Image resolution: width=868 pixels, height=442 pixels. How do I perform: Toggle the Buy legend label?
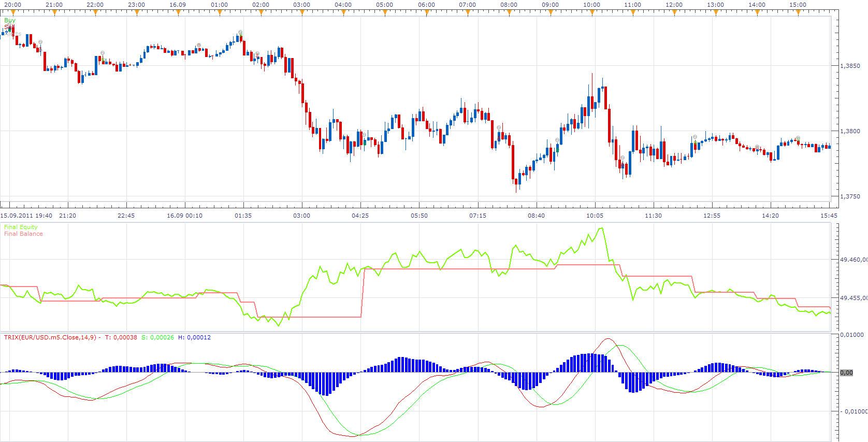(10, 20)
